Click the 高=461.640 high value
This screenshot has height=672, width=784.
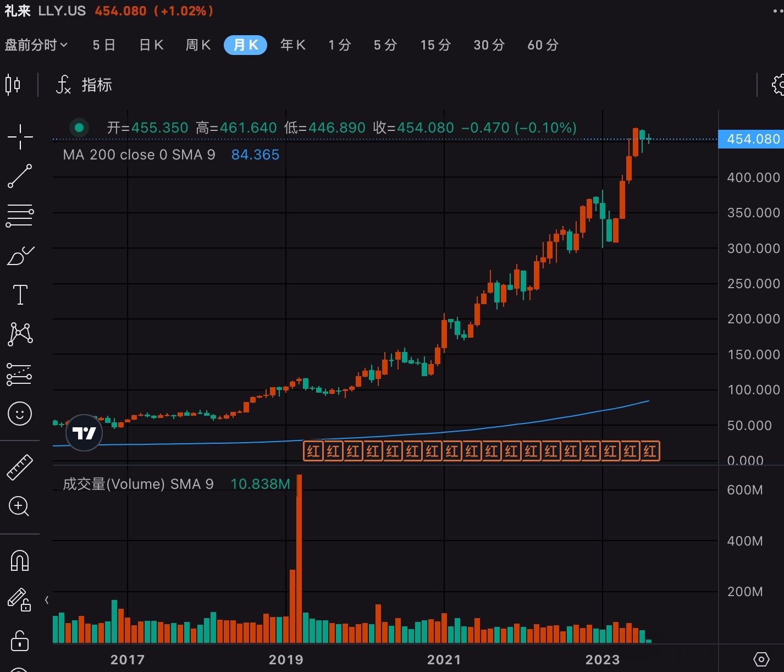point(236,128)
